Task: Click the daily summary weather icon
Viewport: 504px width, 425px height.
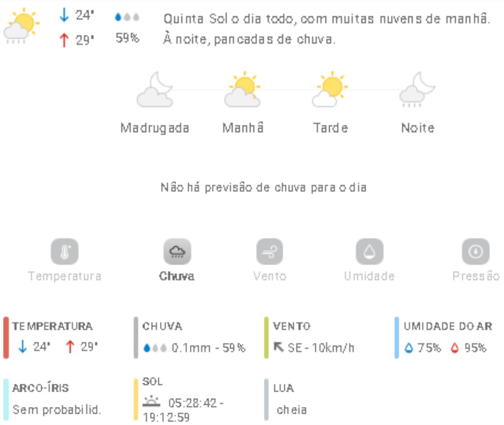Action: pyautogui.click(x=21, y=26)
